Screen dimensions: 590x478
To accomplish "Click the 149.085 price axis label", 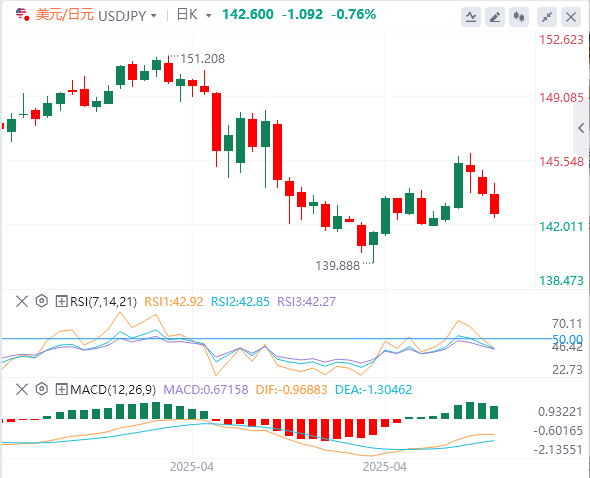I will 561,98.
